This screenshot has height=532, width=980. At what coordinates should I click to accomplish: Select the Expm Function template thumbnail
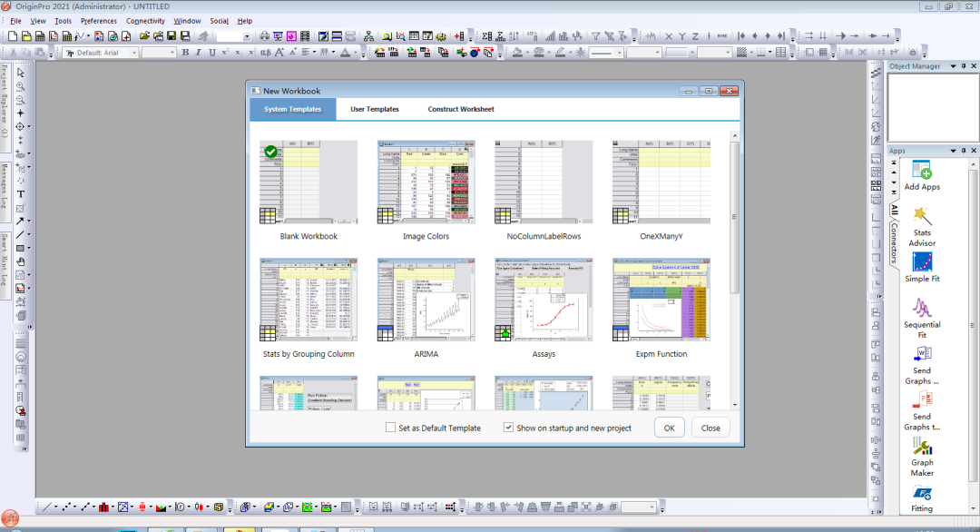[x=661, y=300]
